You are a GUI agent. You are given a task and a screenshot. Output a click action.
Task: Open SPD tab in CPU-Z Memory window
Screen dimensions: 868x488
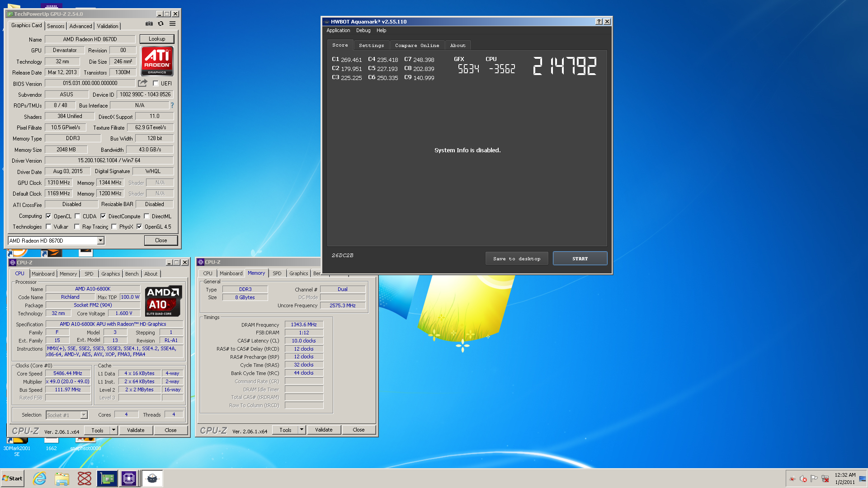[x=277, y=273]
